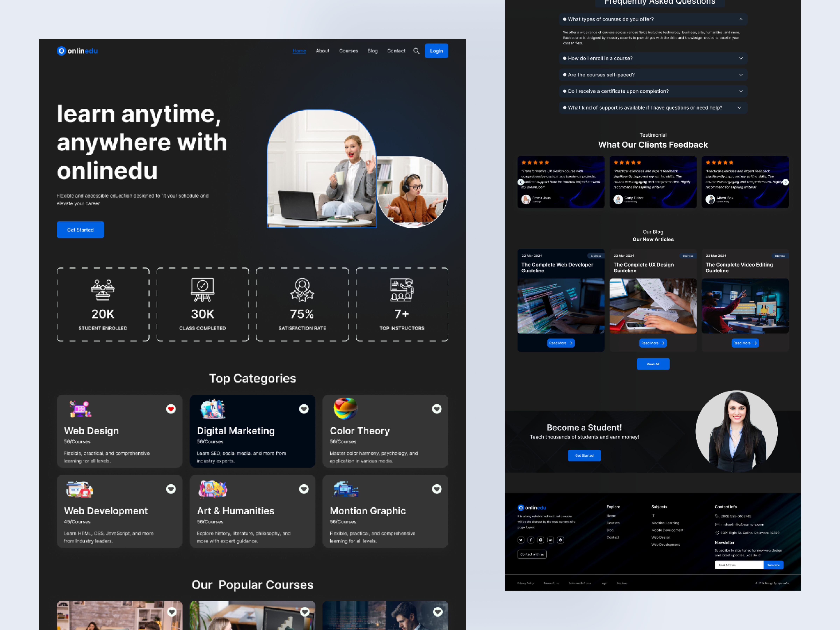Open the LinkedIn icon in footer
This screenshot has height=630, width=840.
click(x=551, y=540)
